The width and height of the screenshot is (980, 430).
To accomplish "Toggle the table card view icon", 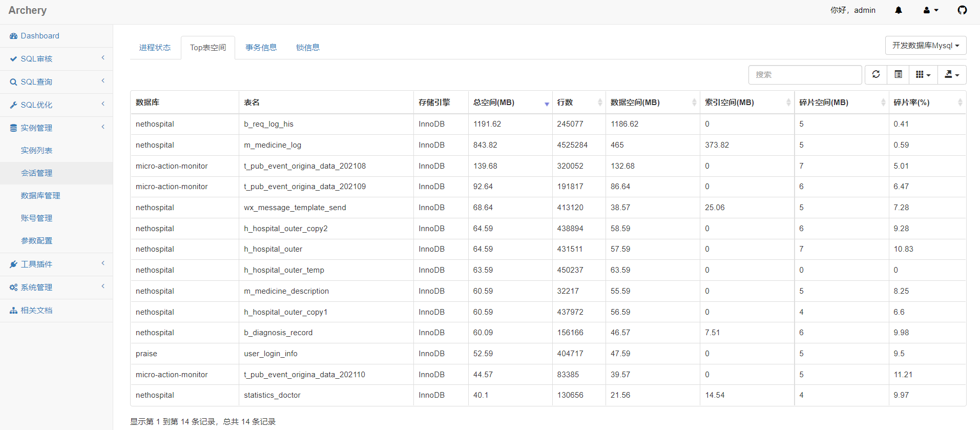I will click(898, 74).
